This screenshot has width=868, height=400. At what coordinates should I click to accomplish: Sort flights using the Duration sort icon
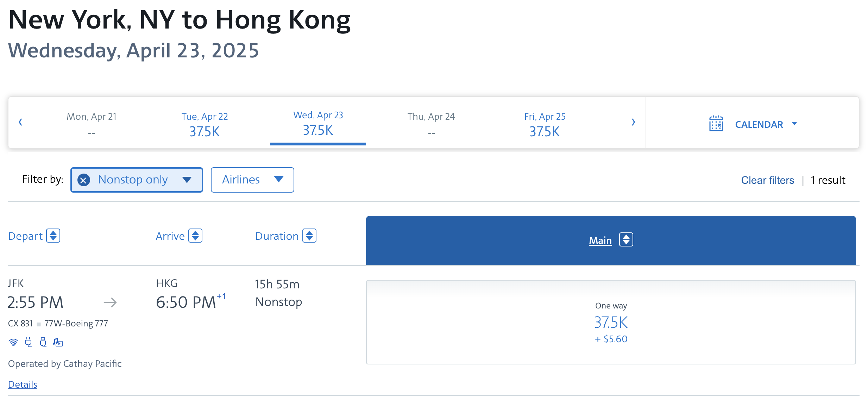(309, 236)
